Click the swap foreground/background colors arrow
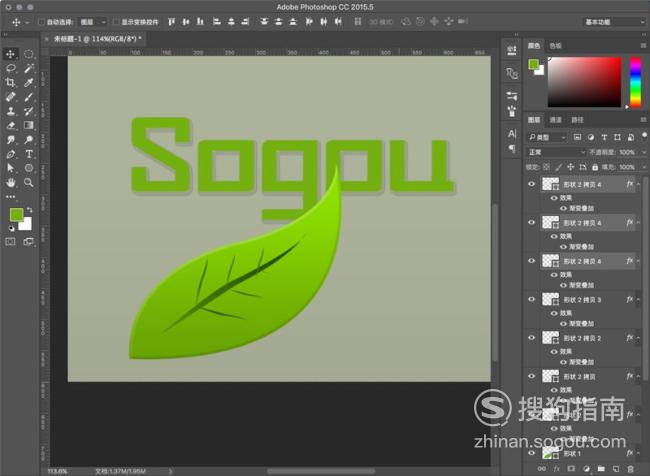Image resolution: width=650 pixels, height=476 pixels. point(29,210)
